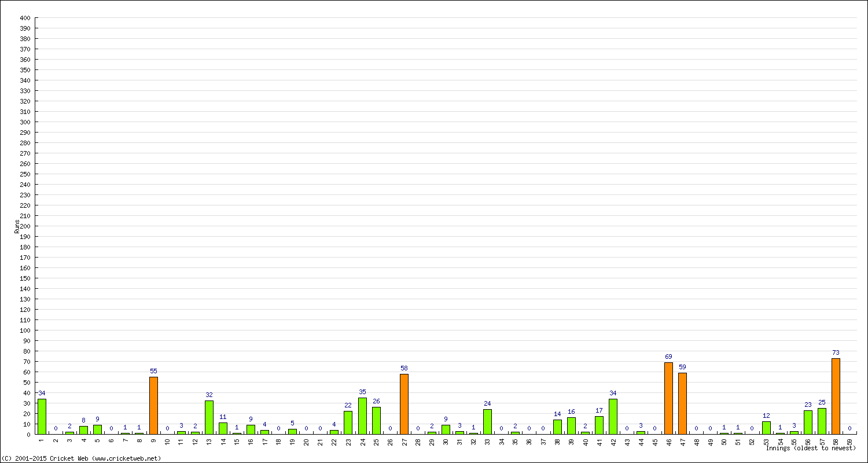Click the y-axis label 50

pyautogui.click(x=27, y=383)
